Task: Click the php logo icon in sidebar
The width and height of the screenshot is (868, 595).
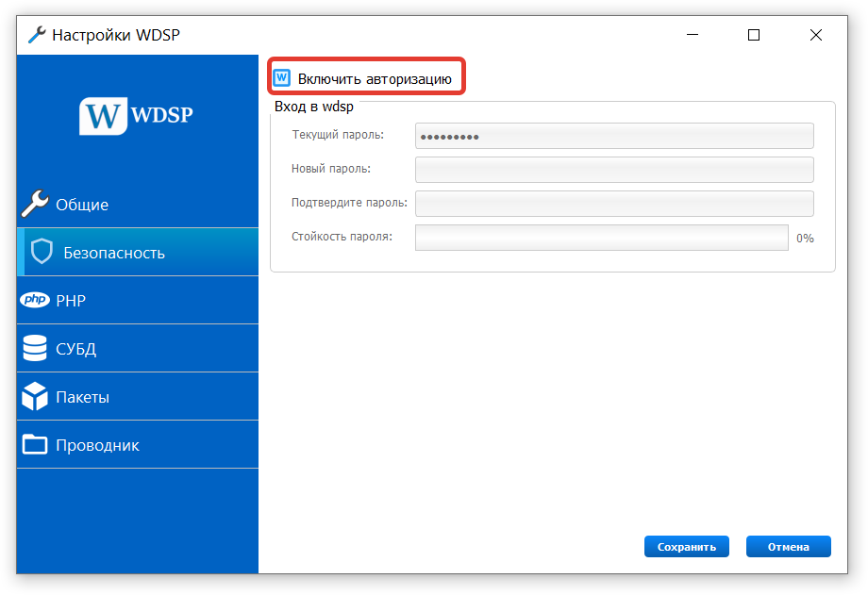Action: point(35,300)
